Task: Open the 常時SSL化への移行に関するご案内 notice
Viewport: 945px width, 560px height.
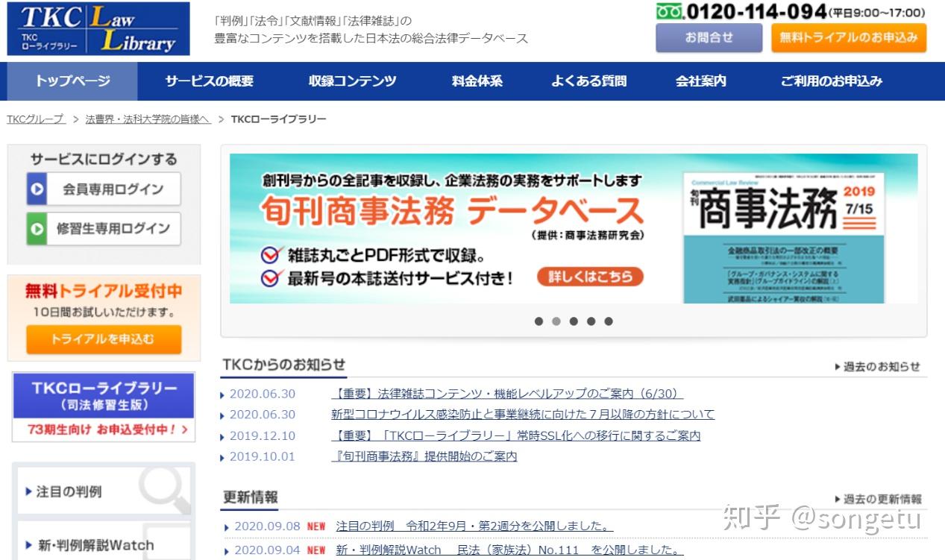Action: pyautogui.click(x=516, y=435)
